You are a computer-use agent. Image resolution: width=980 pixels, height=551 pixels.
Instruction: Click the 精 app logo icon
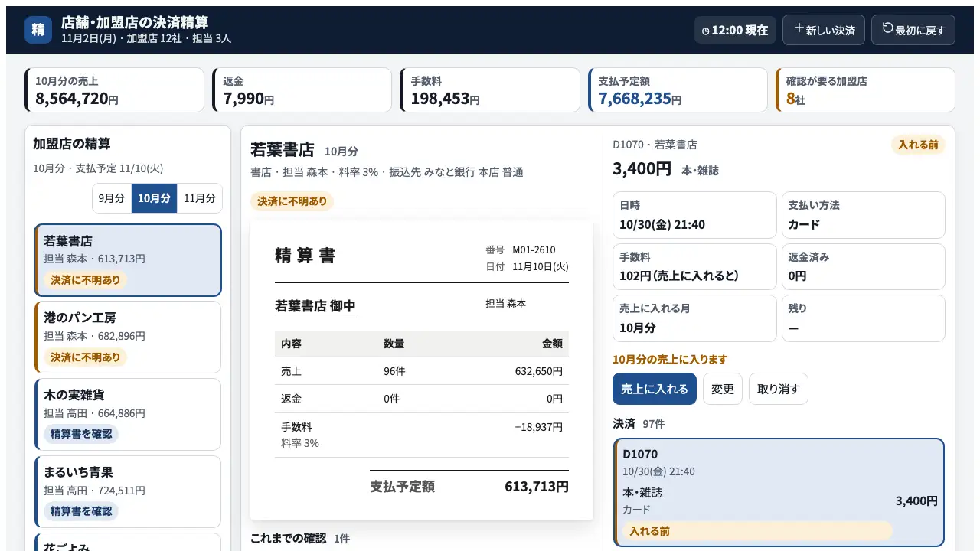pyautogui.click(x=38, y=30)
